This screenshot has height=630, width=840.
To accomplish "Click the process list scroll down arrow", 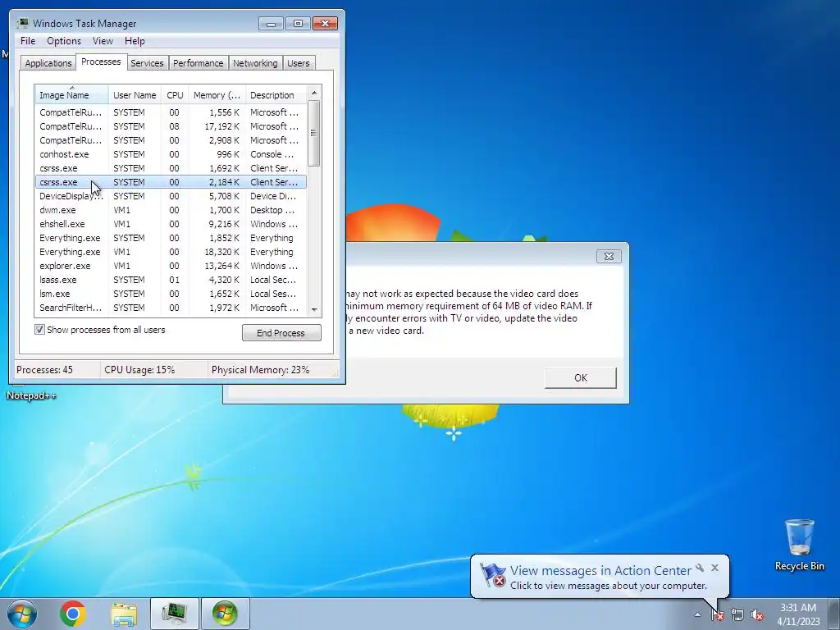I will 314,309.
